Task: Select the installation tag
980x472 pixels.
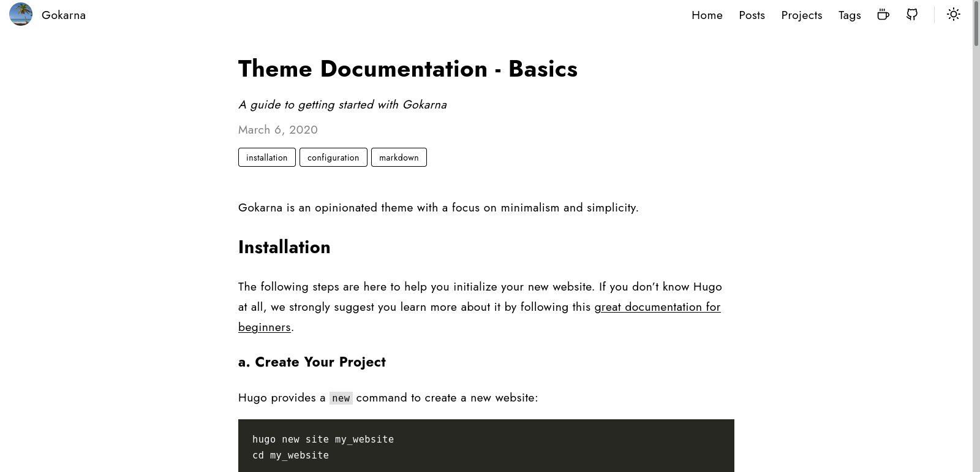Action: click(266, 158)
